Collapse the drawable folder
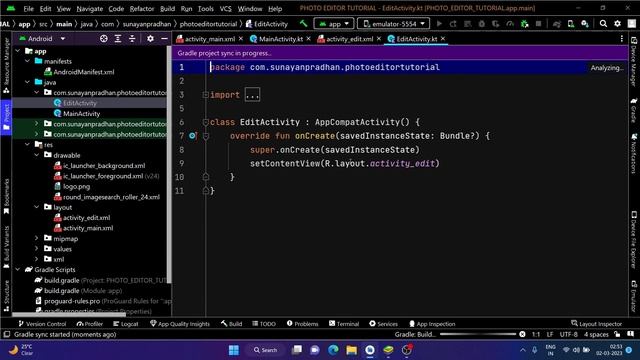 point(36,155)
